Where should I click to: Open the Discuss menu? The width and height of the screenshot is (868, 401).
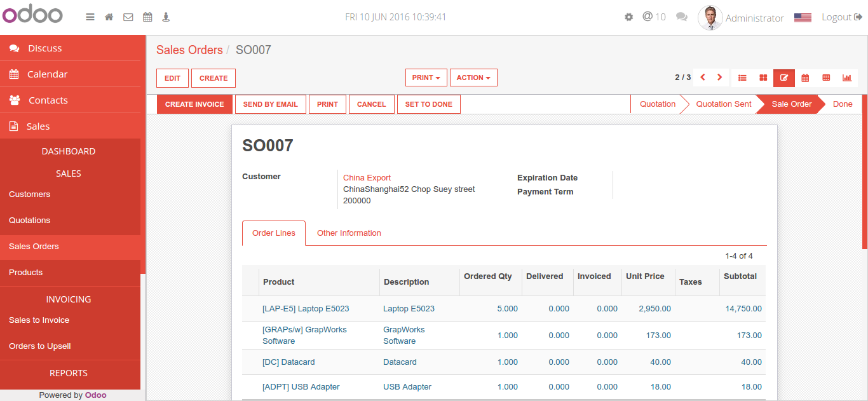(70, 48)
